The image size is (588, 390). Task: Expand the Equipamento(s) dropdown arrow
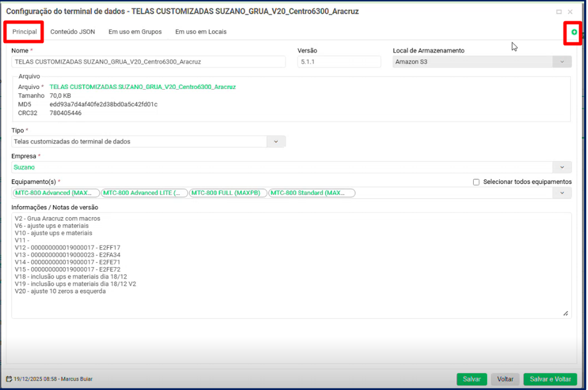point(562,193)
